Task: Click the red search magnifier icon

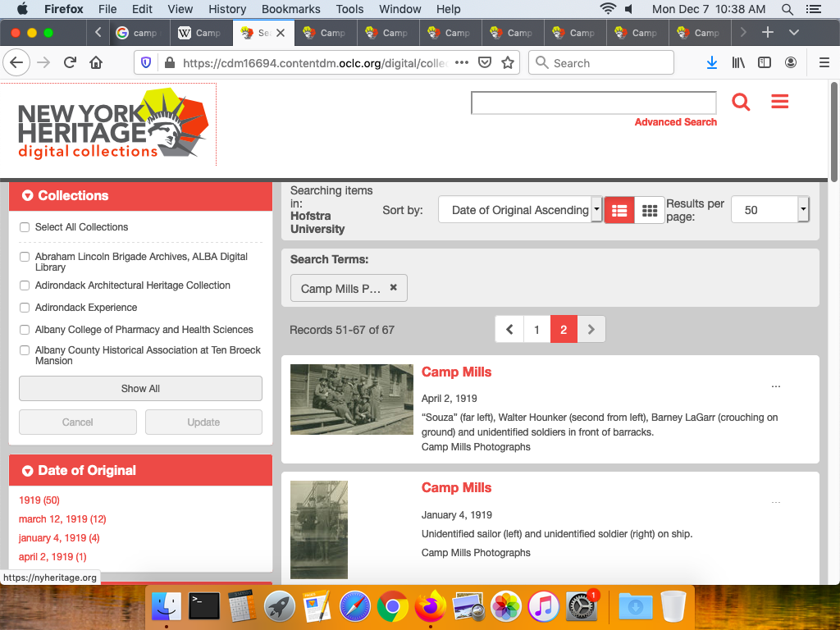Action: [741, 102]
